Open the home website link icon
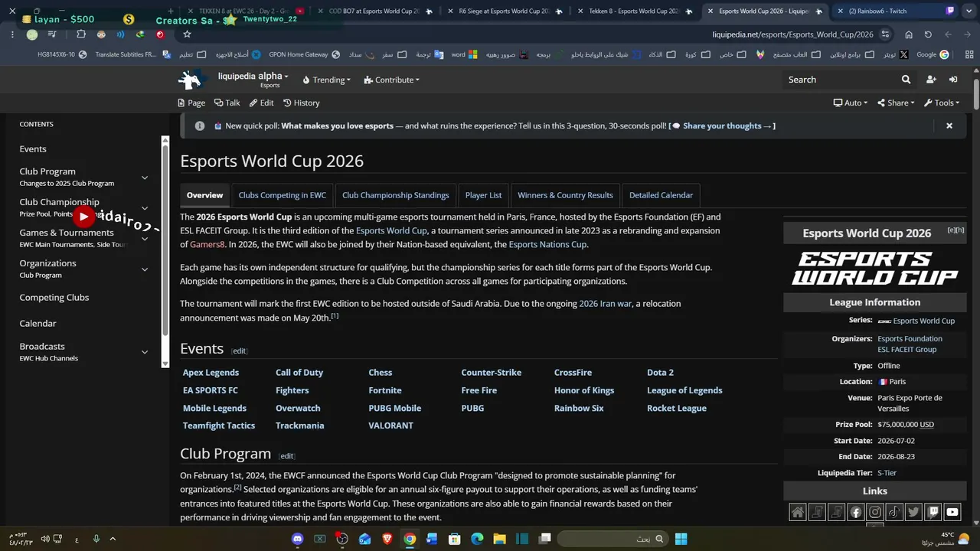The height and width of the screenshot is (551, 980). 798,512
